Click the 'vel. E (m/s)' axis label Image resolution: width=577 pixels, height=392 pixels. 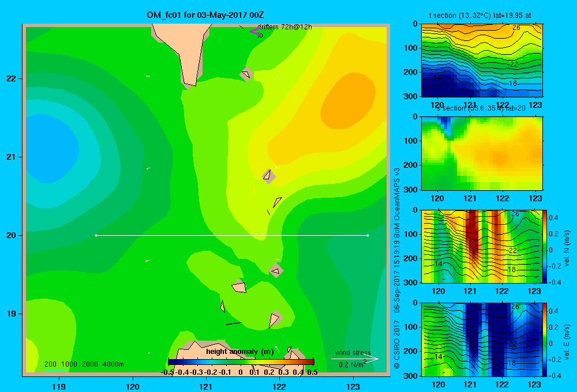pos(567,341)
